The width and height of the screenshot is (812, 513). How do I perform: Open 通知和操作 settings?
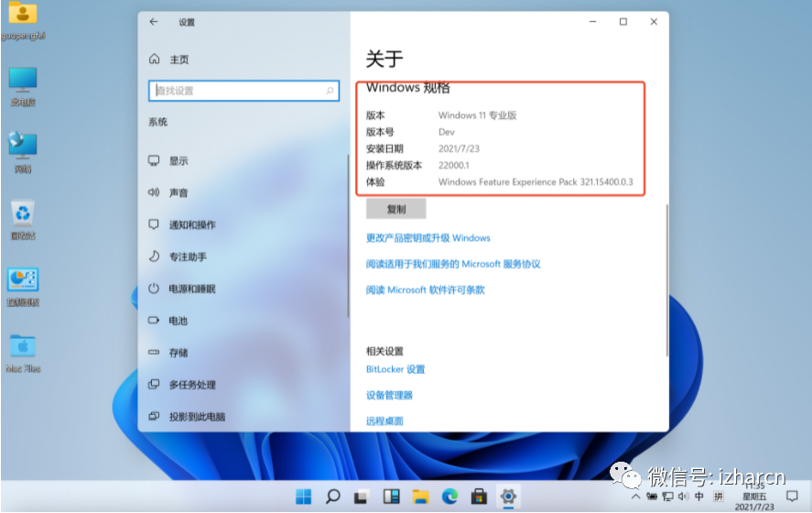pyautogui.click(x=182, y=224)
